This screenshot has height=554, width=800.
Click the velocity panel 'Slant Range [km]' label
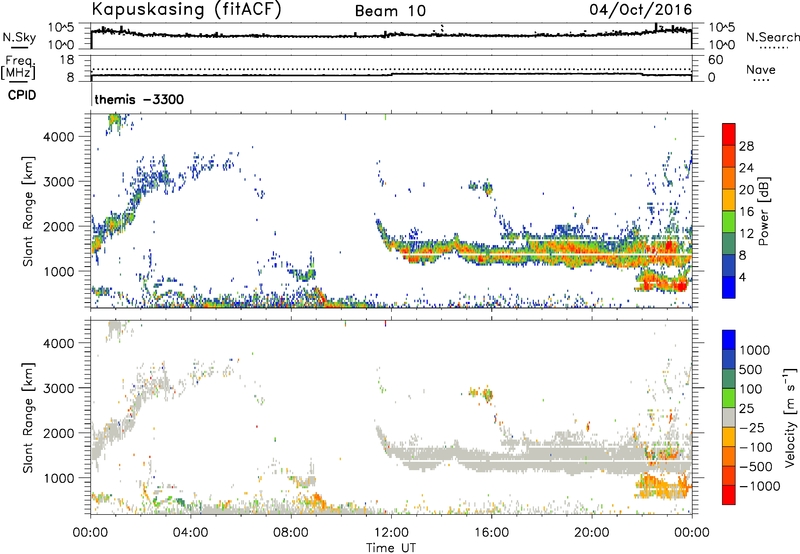(28, 417)
